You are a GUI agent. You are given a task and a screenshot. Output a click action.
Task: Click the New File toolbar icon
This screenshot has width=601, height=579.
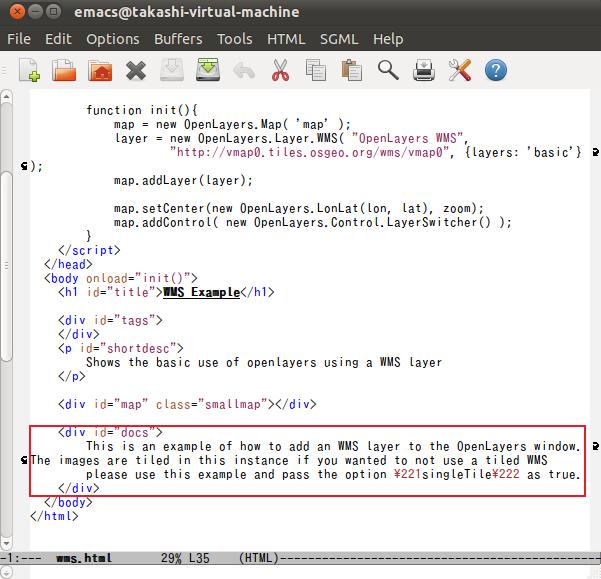coord(30,70)
